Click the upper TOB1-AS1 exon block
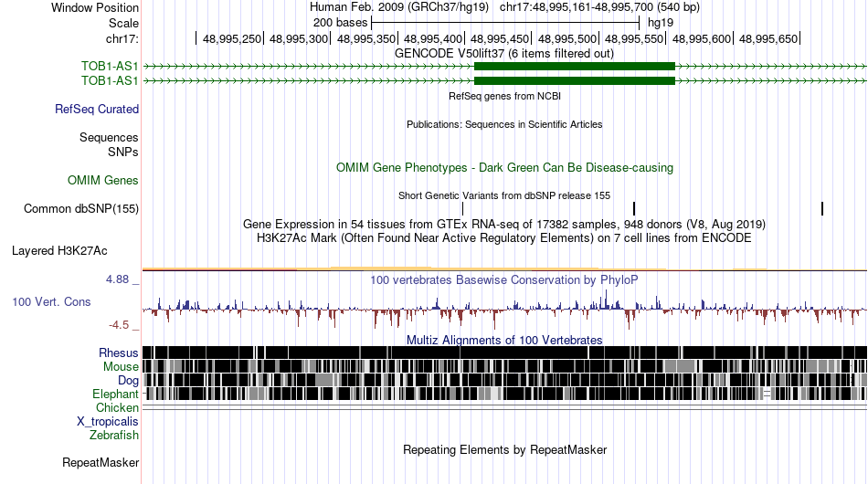Screen dimensions: 868x484 pos(575,67)
